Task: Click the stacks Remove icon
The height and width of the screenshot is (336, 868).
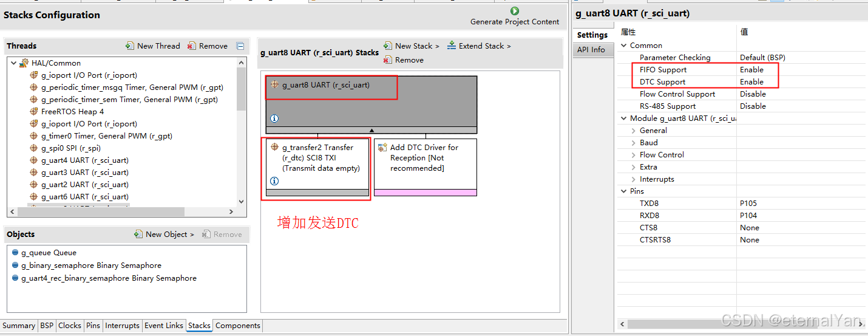Action: tap(388, 60)
